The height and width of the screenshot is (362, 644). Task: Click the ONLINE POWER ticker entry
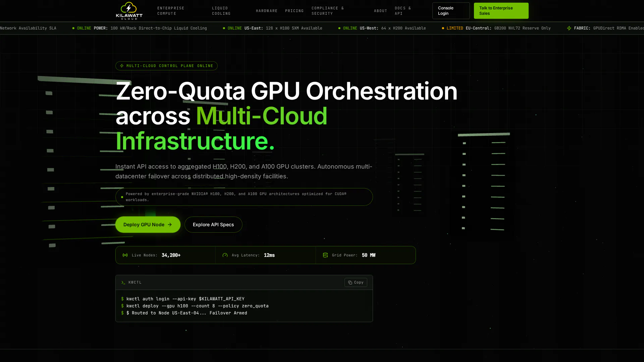click(140, 28)
